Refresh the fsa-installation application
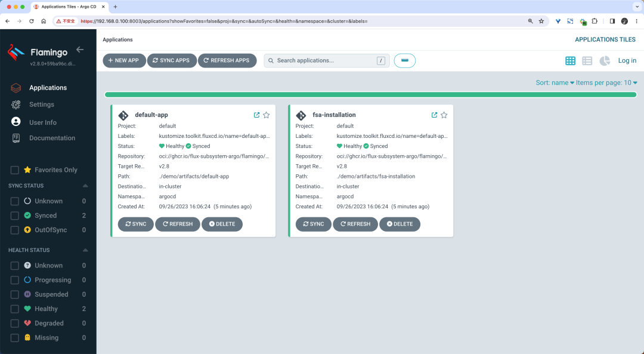Screen dimensions: 644x354 pos(355,224)
